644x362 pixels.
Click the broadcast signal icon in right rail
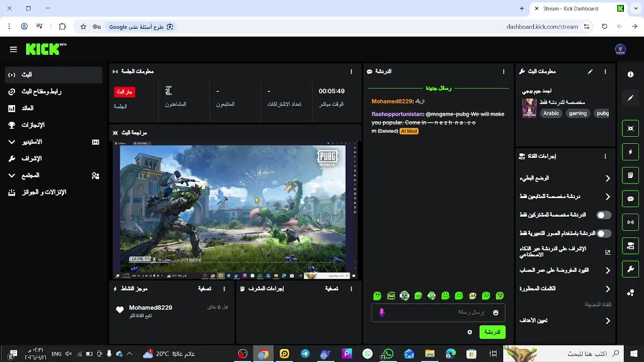(630, 222)
